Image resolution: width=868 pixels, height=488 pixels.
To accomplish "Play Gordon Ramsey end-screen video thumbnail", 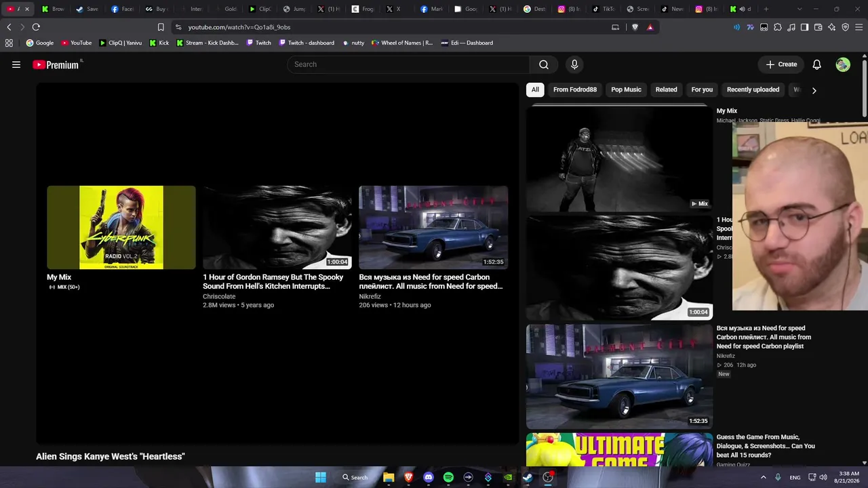I will pos(277,228).
